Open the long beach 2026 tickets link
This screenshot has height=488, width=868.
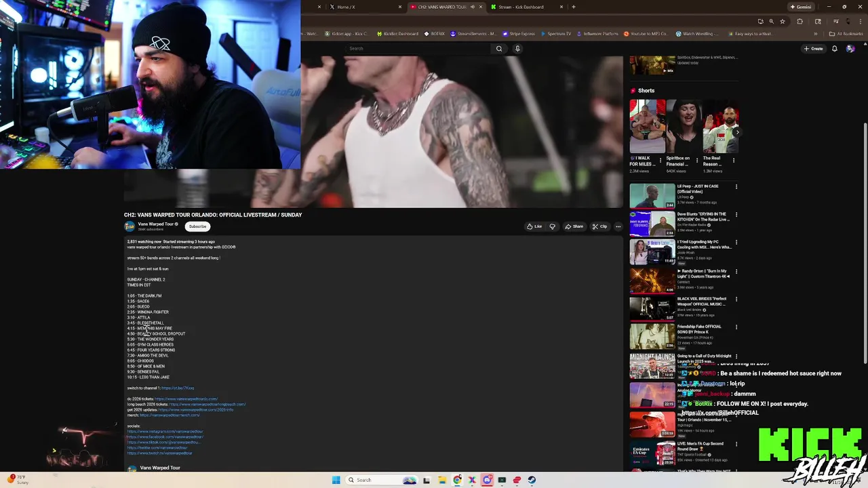[208, 405]
